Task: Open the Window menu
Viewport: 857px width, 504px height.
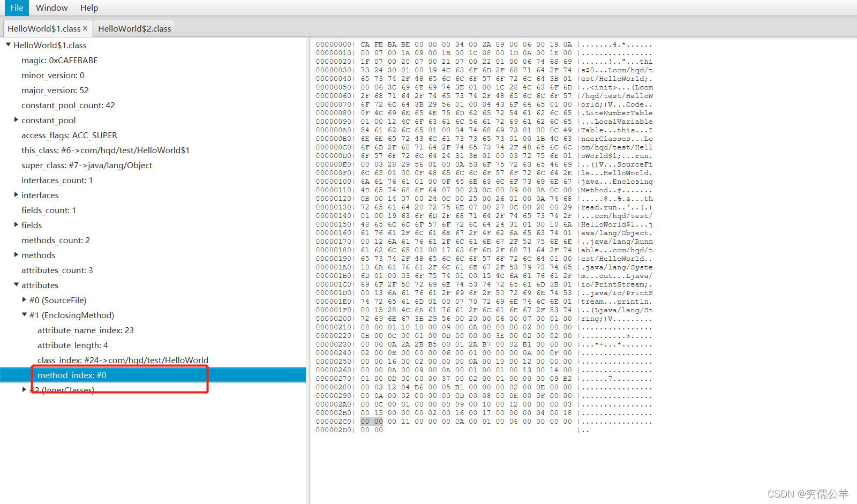Action: pyautogui.click(x=51, y=8)
